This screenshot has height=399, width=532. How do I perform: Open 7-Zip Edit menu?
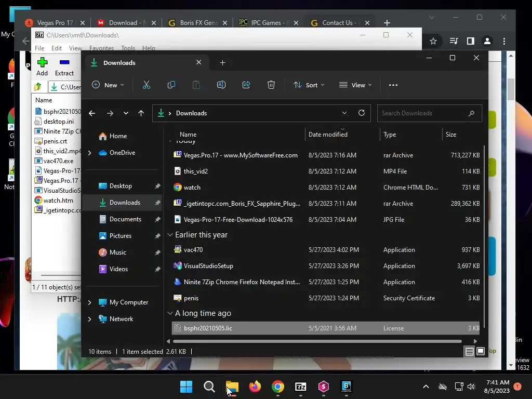click(x=56, y=48)
